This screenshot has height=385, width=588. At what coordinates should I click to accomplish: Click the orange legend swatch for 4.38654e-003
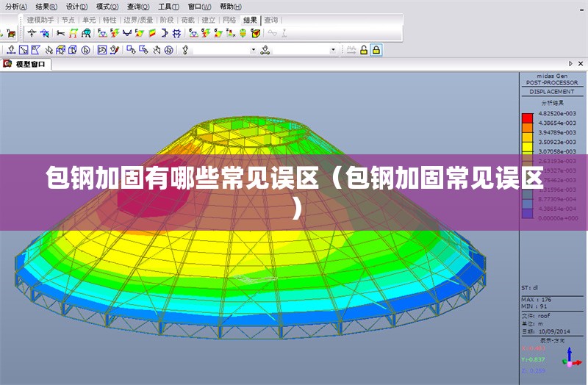[x=527, y=128]
